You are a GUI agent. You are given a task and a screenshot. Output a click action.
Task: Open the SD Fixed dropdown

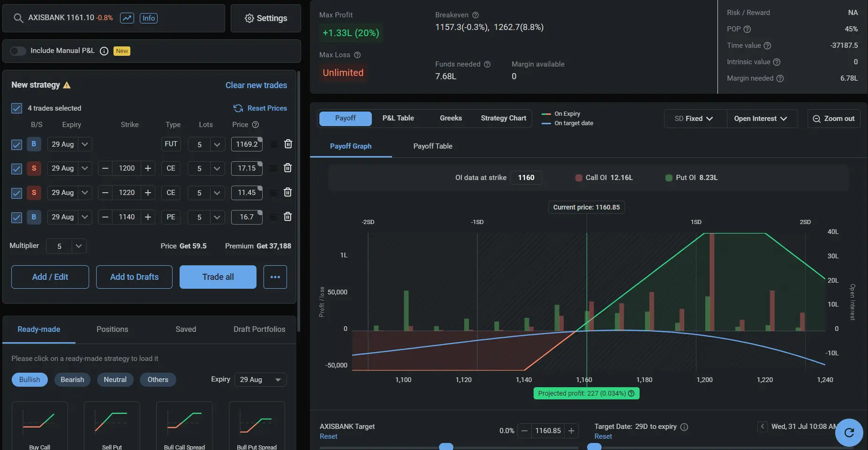(695, 119)
